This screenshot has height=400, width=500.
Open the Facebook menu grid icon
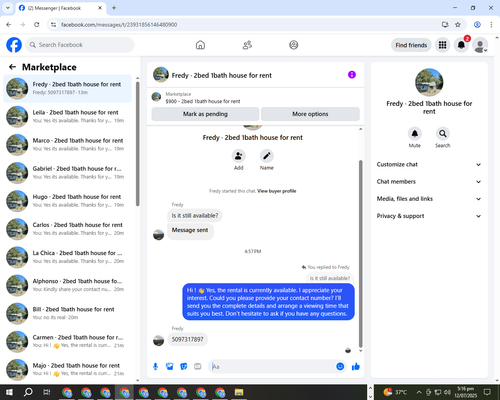[x=442, y=45]
